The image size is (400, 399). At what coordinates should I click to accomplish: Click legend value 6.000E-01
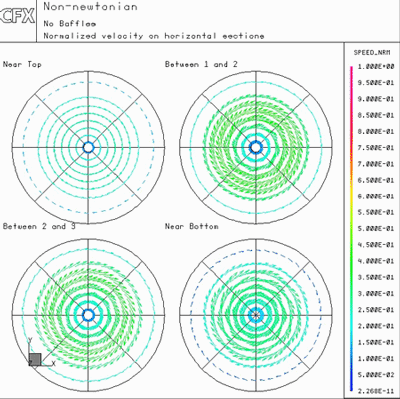(x=376, y=196)
